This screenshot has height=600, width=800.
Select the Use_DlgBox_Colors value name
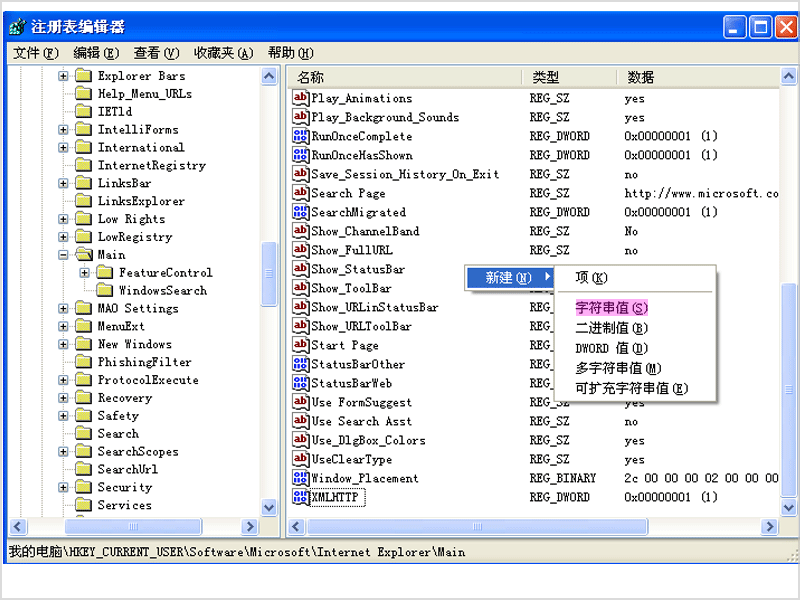coord(368,440)
